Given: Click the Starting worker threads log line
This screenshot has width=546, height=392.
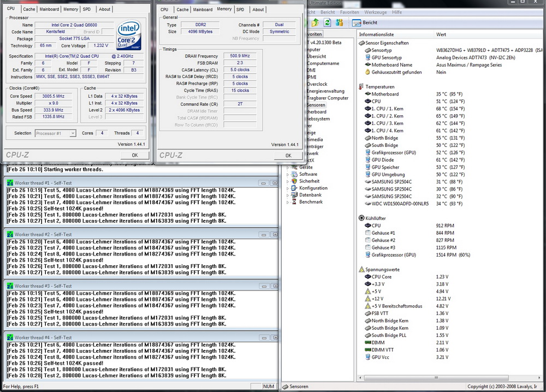Looking at the screenshot, I should pos(55,170).
